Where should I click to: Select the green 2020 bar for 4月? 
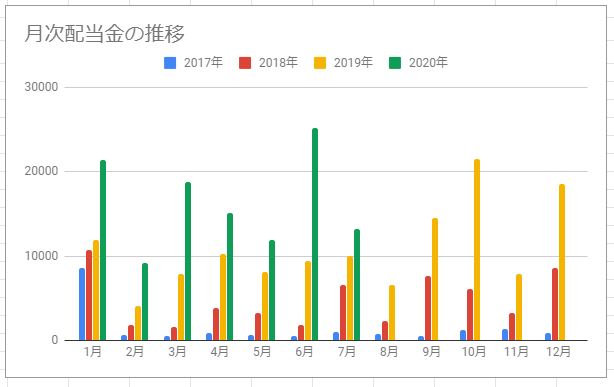[x=230, y=277]
